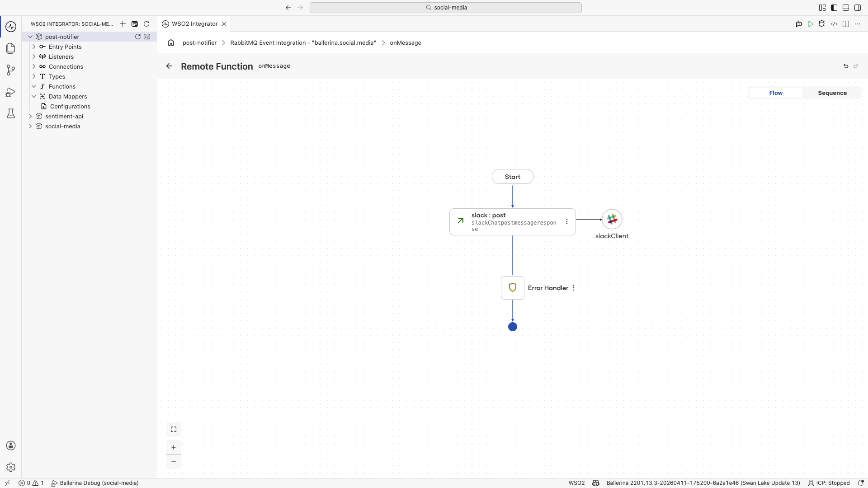Run the integration with the play icon
Screen dimensions: 868x488
(811, 24)
